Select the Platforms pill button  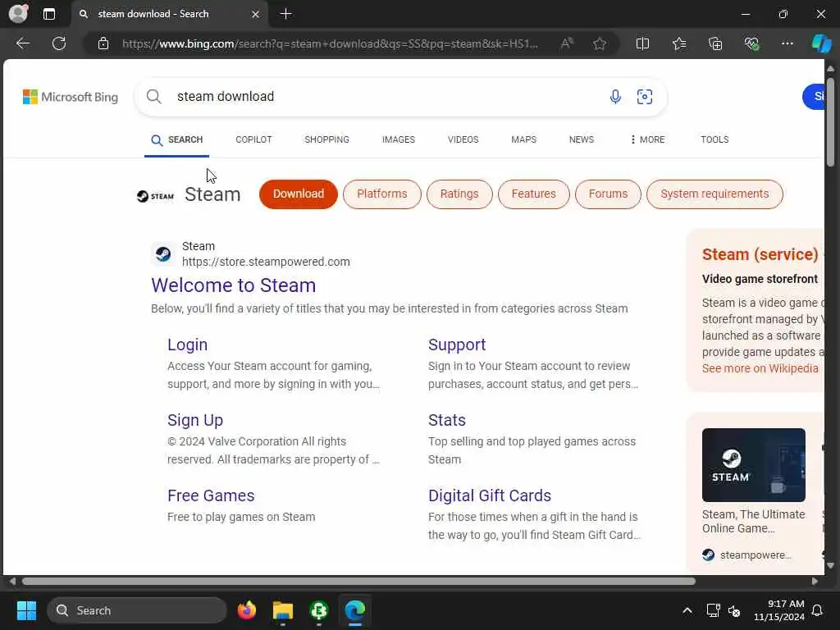(382, 194)
